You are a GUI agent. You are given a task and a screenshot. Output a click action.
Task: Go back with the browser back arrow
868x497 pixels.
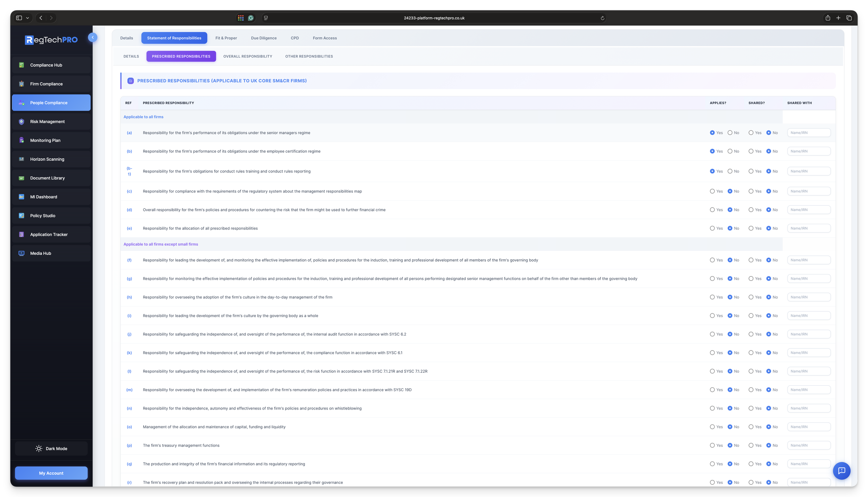point(41,18)
